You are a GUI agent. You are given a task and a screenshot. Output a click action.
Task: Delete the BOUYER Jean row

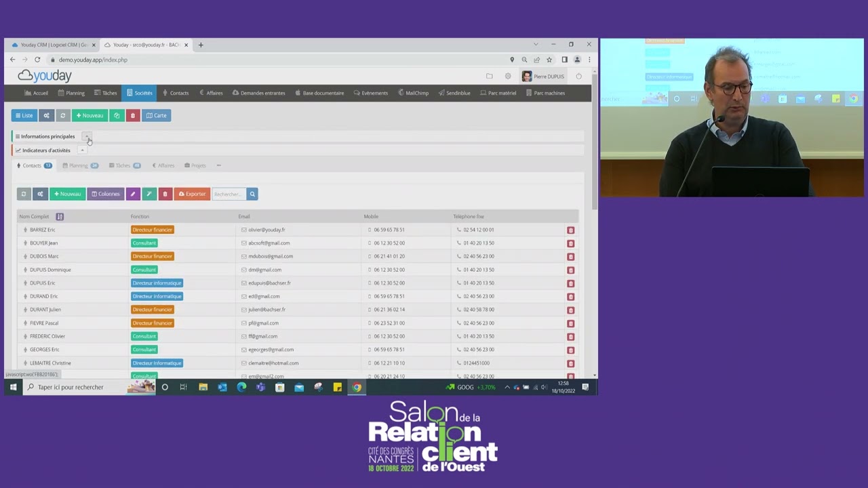tap(570, 243)
